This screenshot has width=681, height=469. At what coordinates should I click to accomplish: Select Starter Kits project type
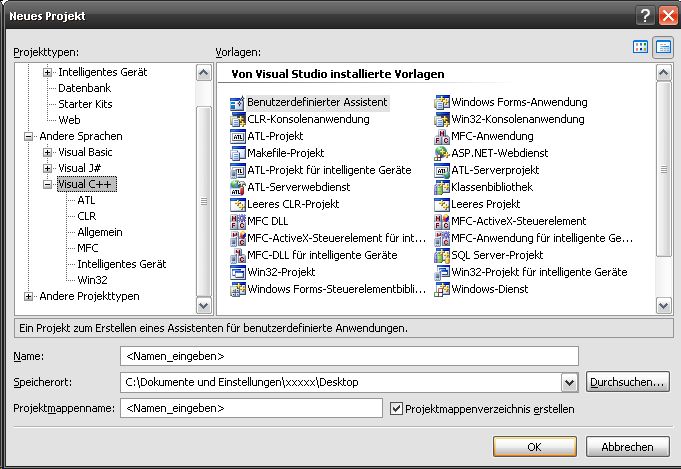coord(85,104)
